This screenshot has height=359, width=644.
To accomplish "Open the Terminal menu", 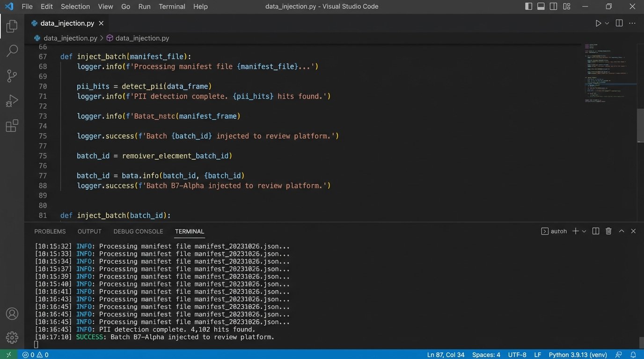I will 171,6.
